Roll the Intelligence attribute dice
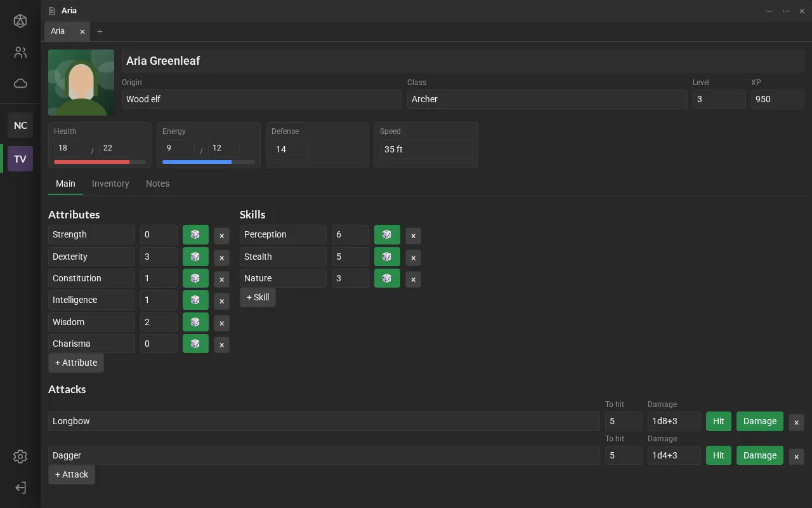The width and height of the screenshot is (812, 508). tap(195, 300)
